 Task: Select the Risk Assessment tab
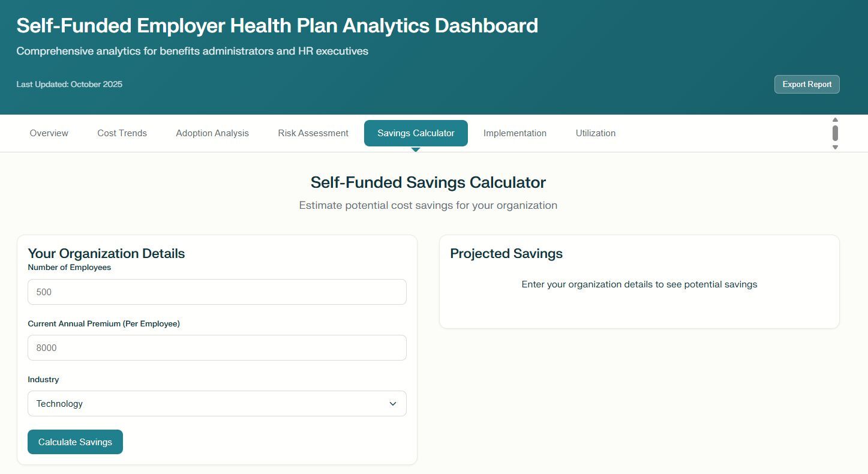(313, 133)
